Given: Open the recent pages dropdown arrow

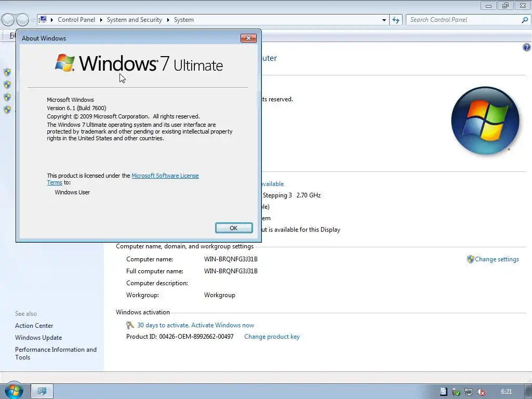Looking at the screenshot, I should pos(33,20).
